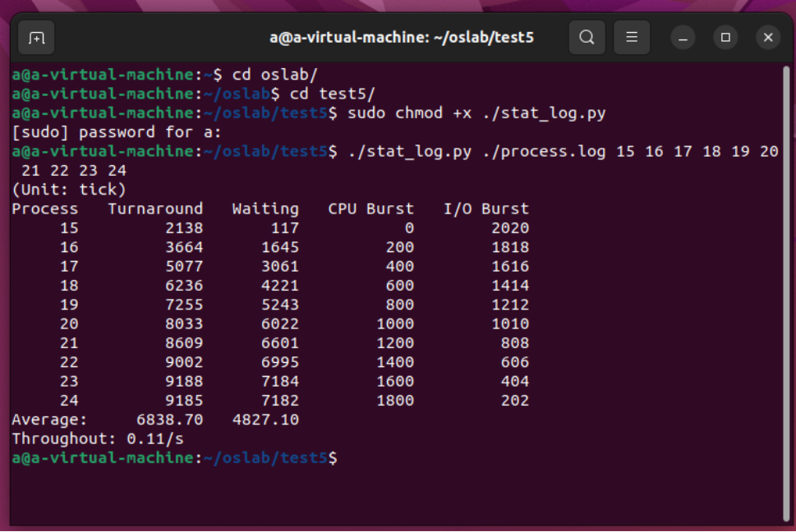
Task: Click turnaround value 9002 for process 22
Action: coord(184,362)
